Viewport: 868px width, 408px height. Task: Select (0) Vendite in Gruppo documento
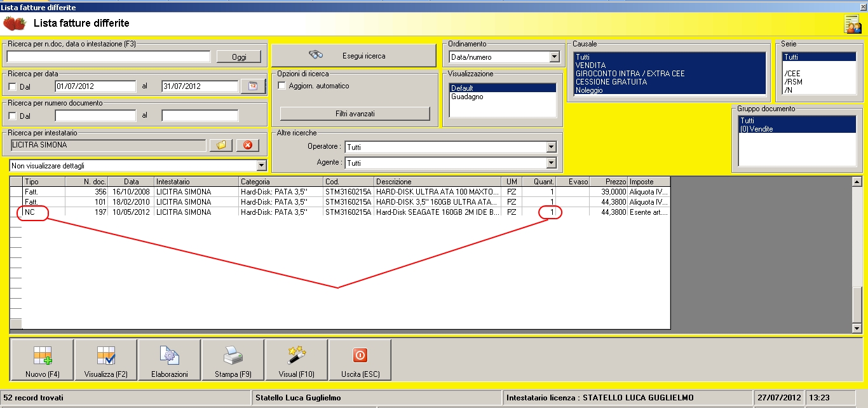click(x=797, y=129)
